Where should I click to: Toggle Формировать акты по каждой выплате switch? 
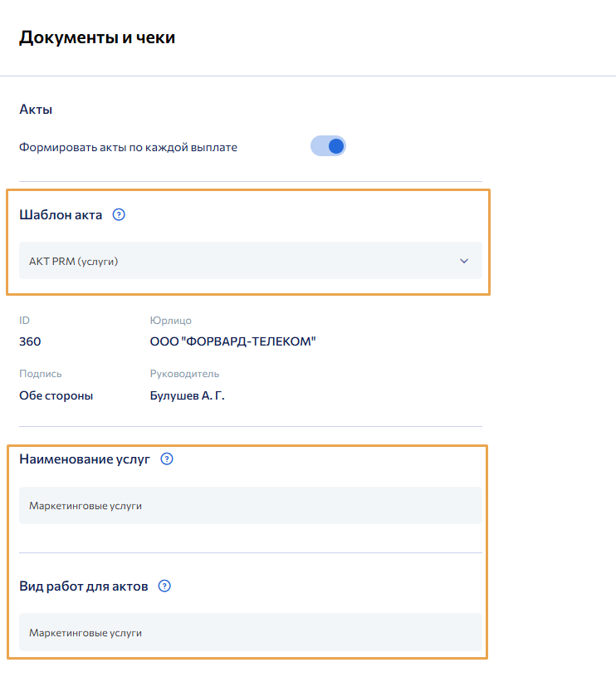[x=328, y=147]
